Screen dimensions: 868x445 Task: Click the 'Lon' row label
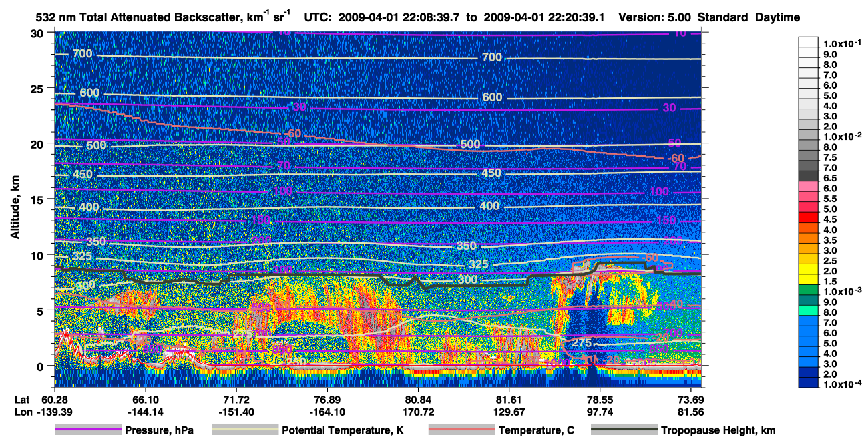click(x=23, y=411)
